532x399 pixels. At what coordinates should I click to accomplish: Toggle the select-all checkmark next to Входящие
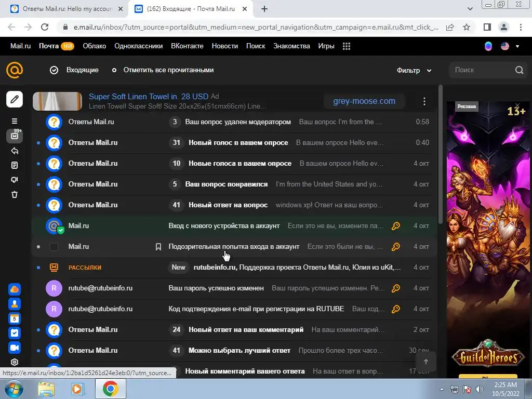pyautogui.click(x=54, y=70)
